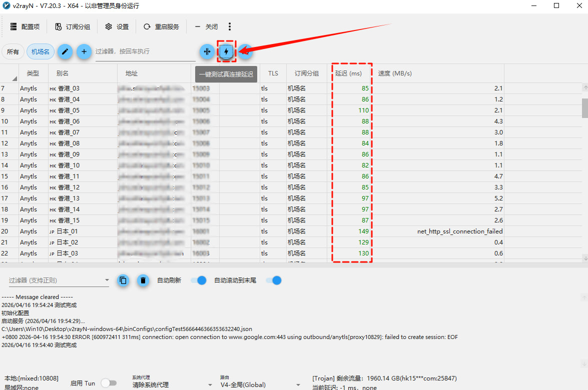Click the server list scroll-up arrow

pos(585,87)
